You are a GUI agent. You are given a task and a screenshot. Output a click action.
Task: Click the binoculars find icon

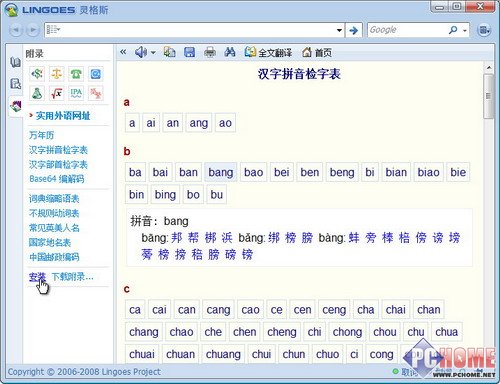tap(230, 52)
